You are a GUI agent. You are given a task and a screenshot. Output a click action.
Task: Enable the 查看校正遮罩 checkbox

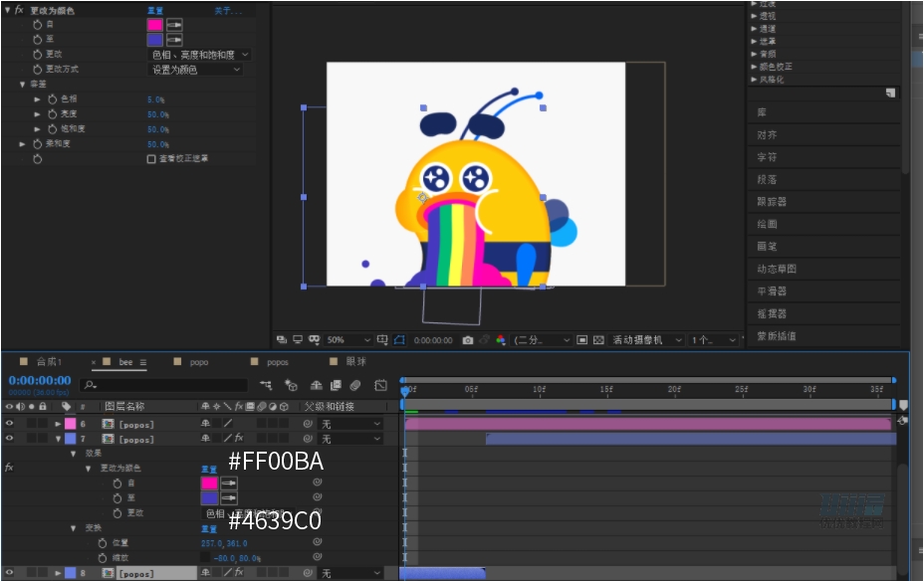[x=151, y=158]
